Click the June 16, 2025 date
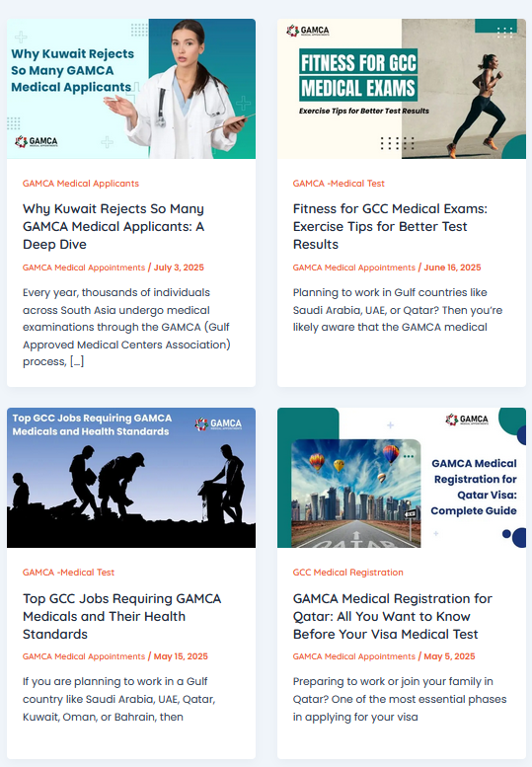Viewport: 532px width, 767px height. (x=452, y=268)
